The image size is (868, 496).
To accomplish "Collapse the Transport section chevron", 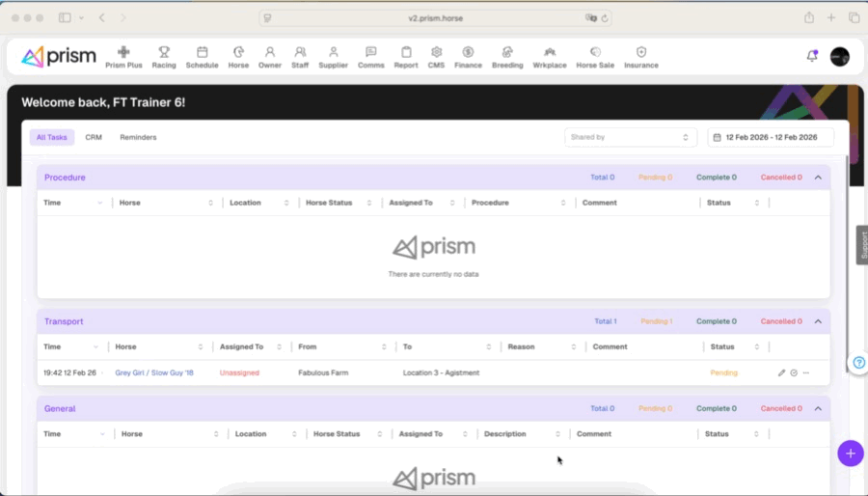I will tap(818, 321).
